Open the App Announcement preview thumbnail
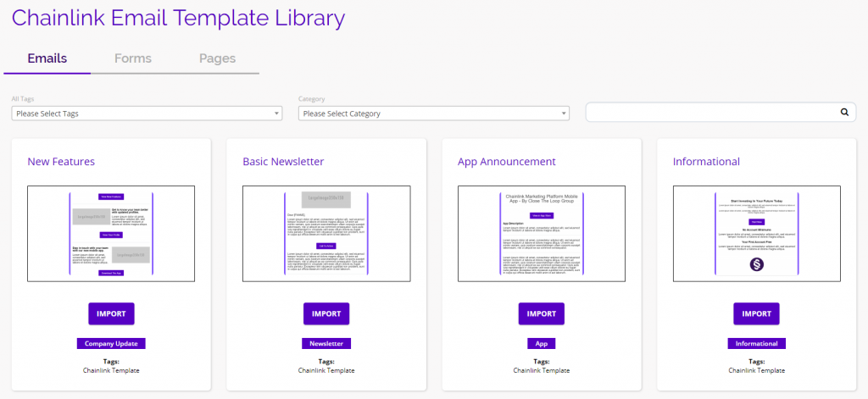868x399 pixels. [542, 234]
